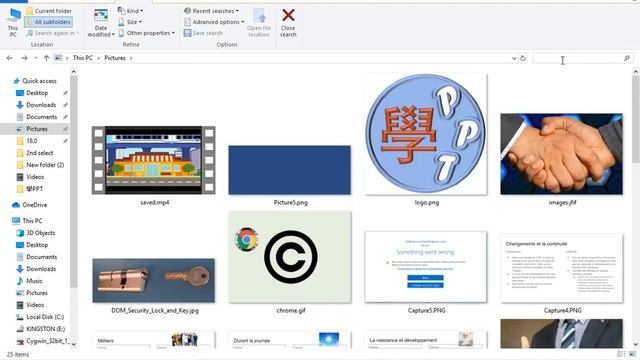Expand address bar history dropdown
The height and width of the screenshot is (360, 640).
(514, 58)
